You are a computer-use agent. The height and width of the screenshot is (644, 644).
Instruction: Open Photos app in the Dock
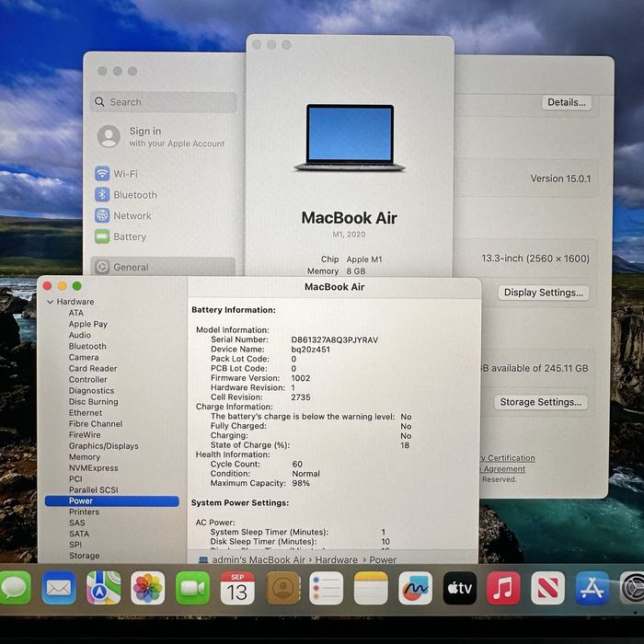pos(148,588)
